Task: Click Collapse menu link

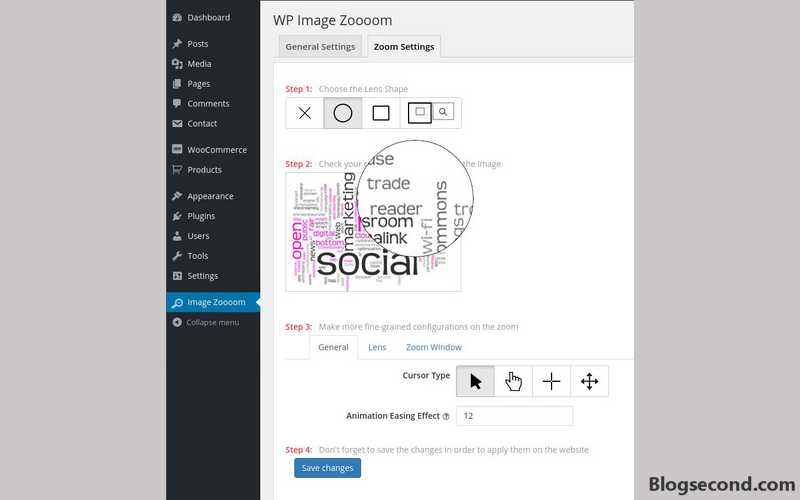Action: click(x=212, y=322)
